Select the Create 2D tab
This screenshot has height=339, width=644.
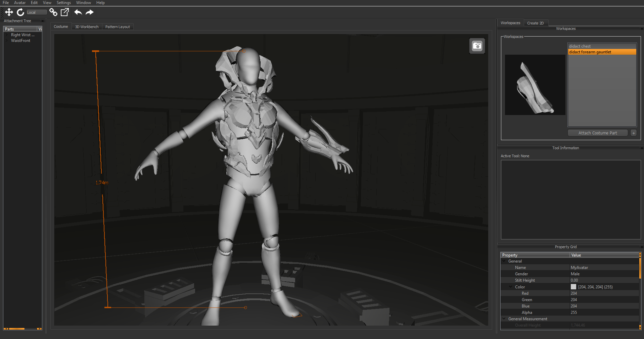click(x=535, y=23)
